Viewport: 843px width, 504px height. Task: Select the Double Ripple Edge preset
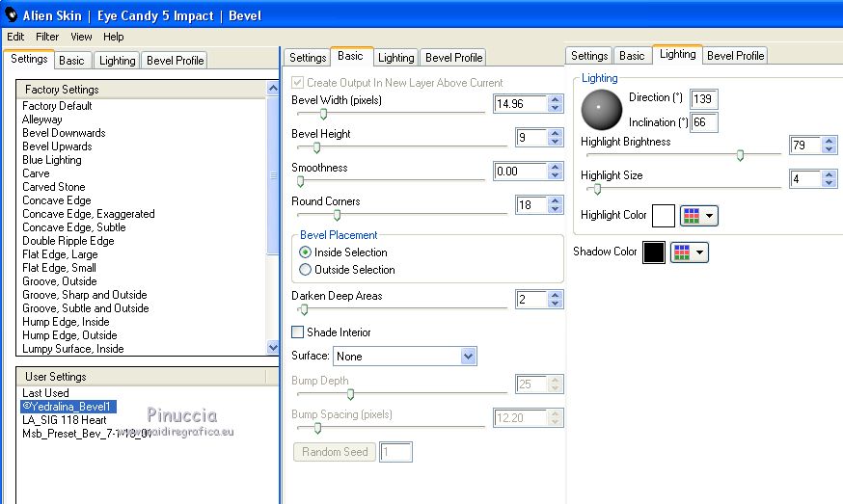pos(68,241)
